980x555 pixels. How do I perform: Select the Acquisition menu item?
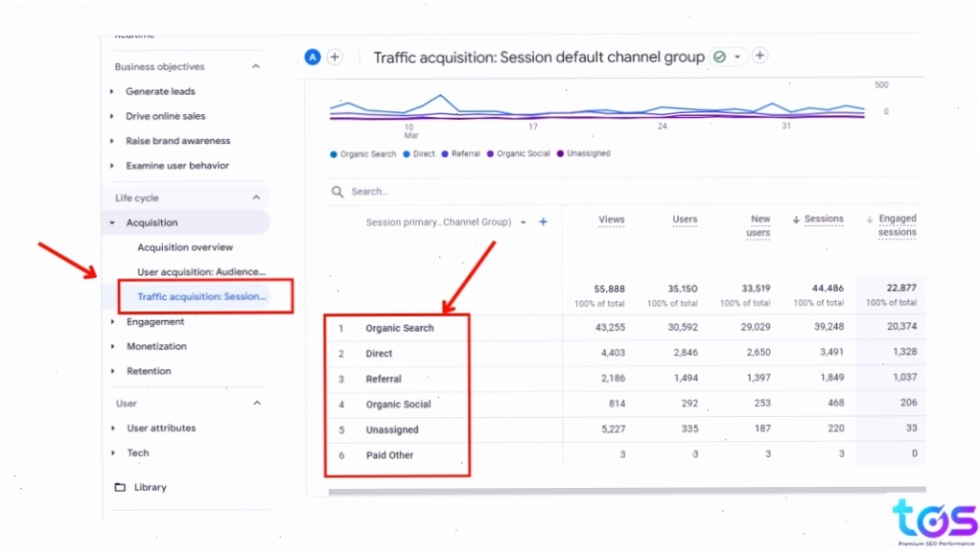[x=152, y=222]
